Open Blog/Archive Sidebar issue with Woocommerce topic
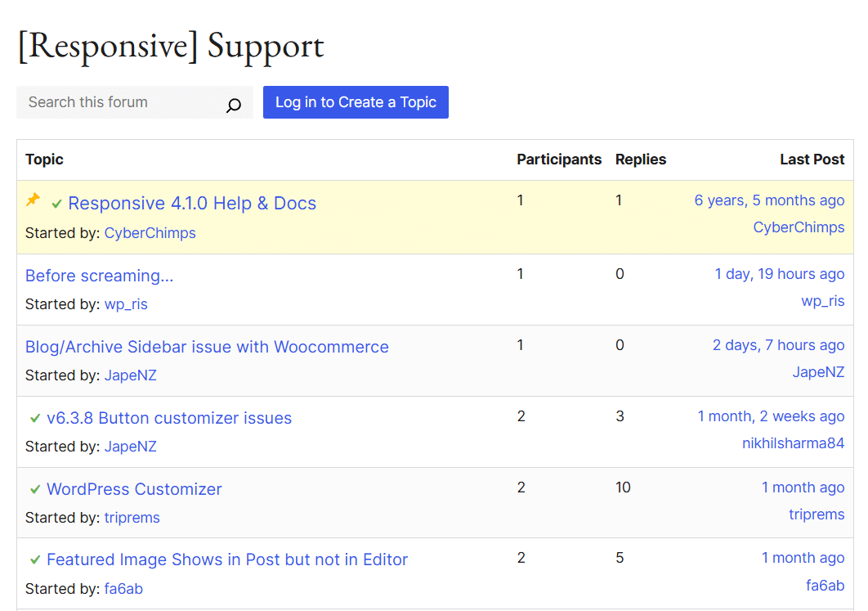The height and width of the screenshot is (611, 868). pyautogui.click(x=207, y=347)
